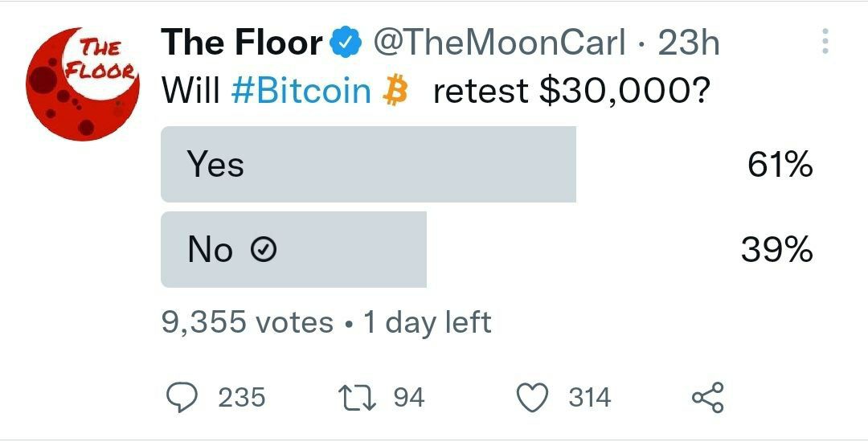Open the #Bitcoin hashtag link

[301, 92]
